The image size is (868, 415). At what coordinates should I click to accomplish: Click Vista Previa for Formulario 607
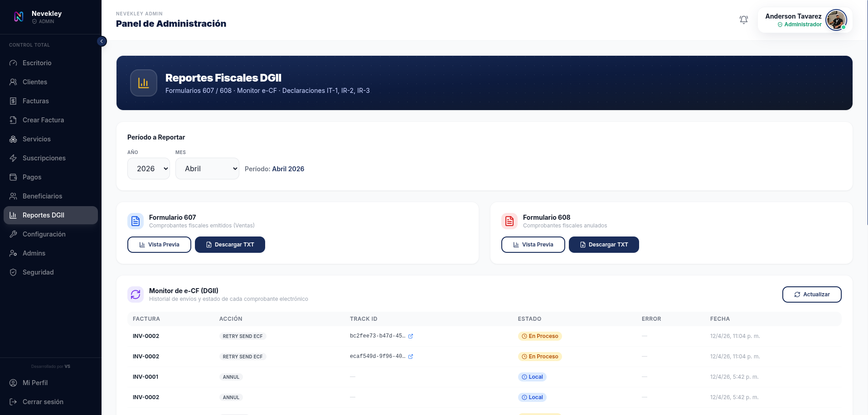click(159, 245)
